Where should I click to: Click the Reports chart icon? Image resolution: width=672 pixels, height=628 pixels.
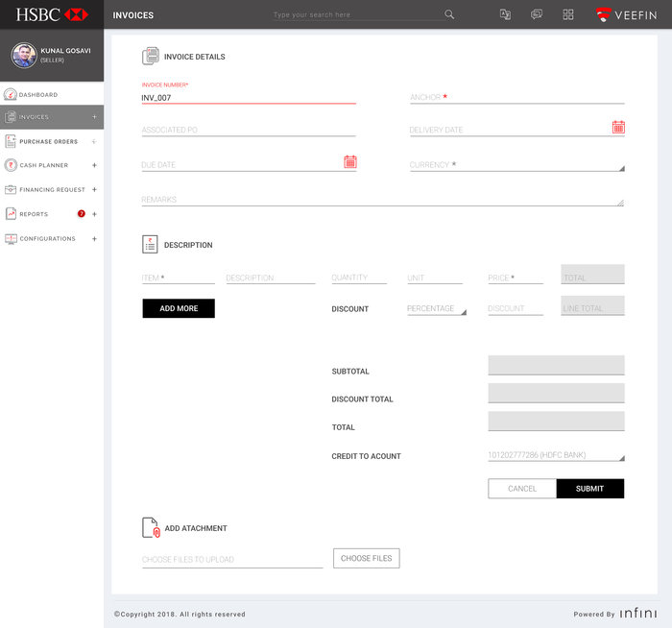point(11,214)
